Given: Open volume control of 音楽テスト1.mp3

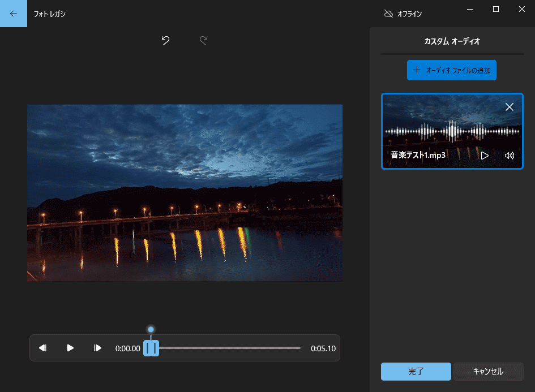Looking at the screenshot, I should pos(509,156).
